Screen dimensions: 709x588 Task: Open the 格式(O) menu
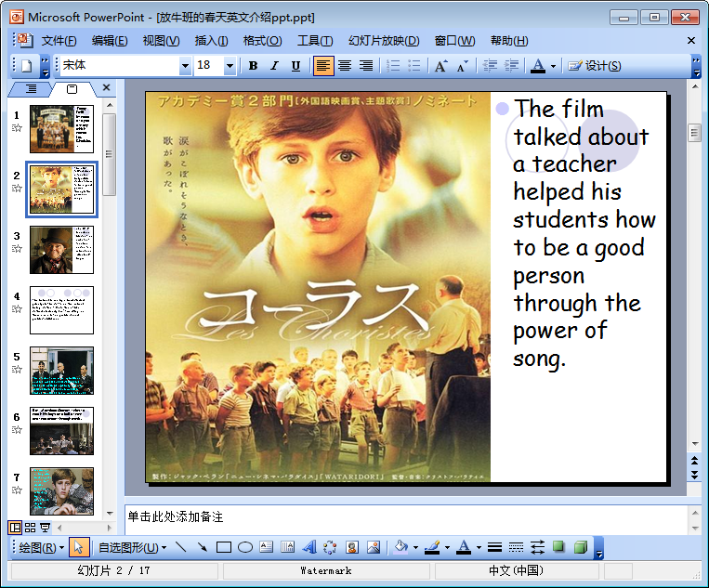click(x=262, y=41)
